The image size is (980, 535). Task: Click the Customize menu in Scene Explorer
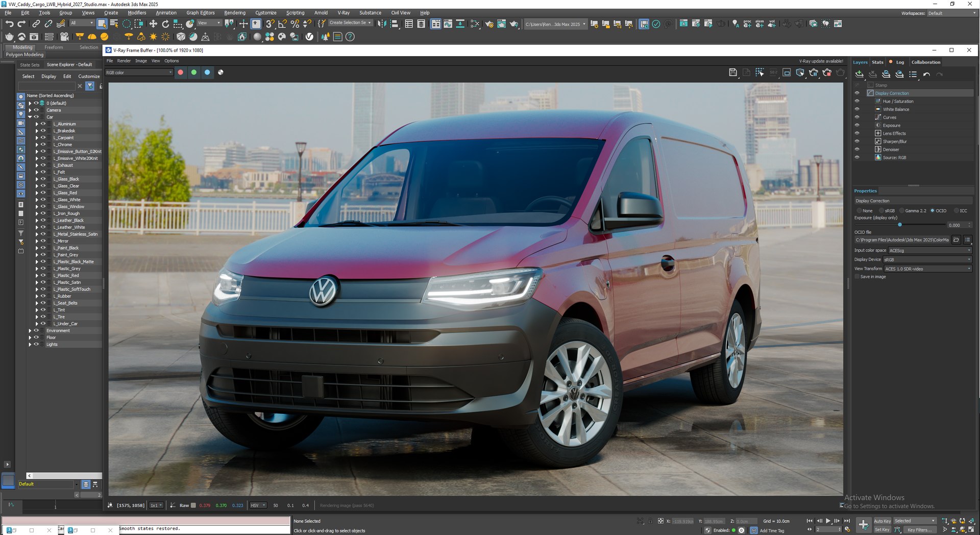[89, 77]
